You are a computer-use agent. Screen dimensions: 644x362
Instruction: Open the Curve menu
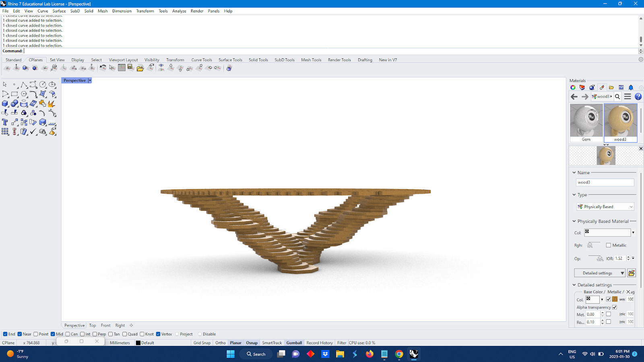tap(43, 11)
